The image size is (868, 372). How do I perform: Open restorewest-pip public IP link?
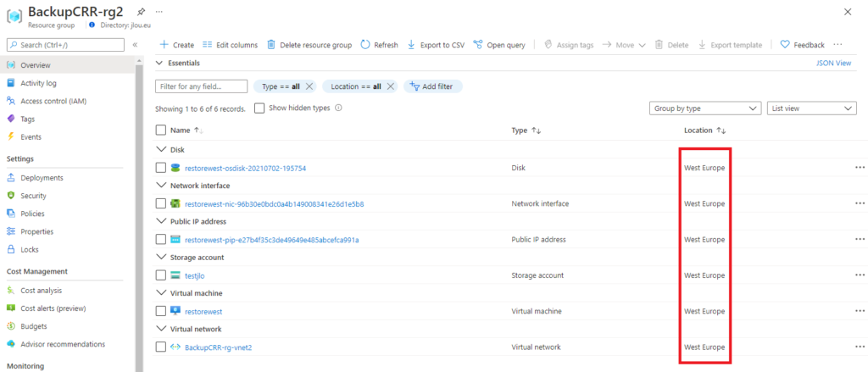tap(272, 240)
